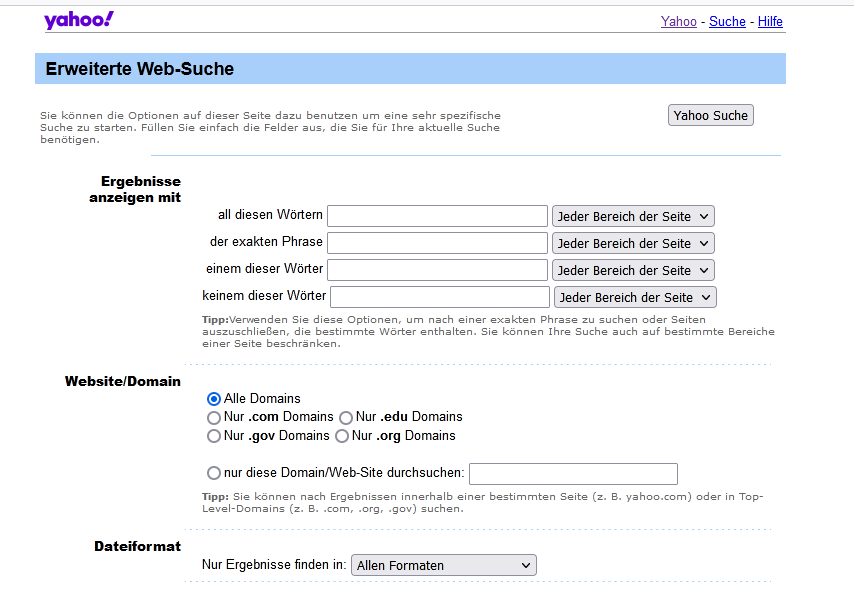This screenshot has height=593, width=854.
Task: Select 'nur diese Domain/Web-Site durchsuchen' radio button
Action: (x=214, y=473)
